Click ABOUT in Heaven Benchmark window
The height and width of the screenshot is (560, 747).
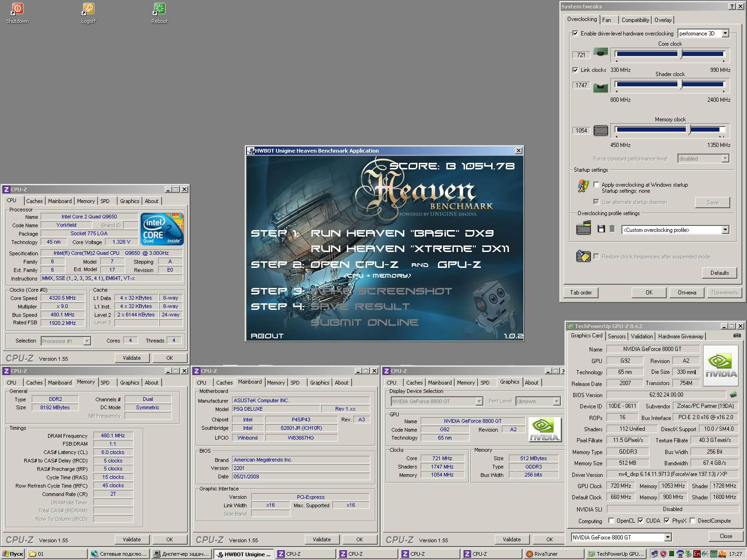(267, 336)
